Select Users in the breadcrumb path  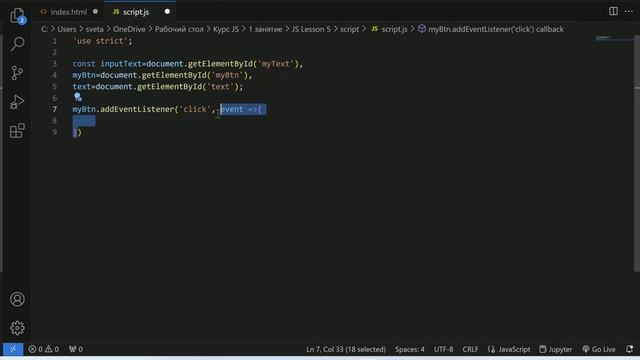pos(67,29)
